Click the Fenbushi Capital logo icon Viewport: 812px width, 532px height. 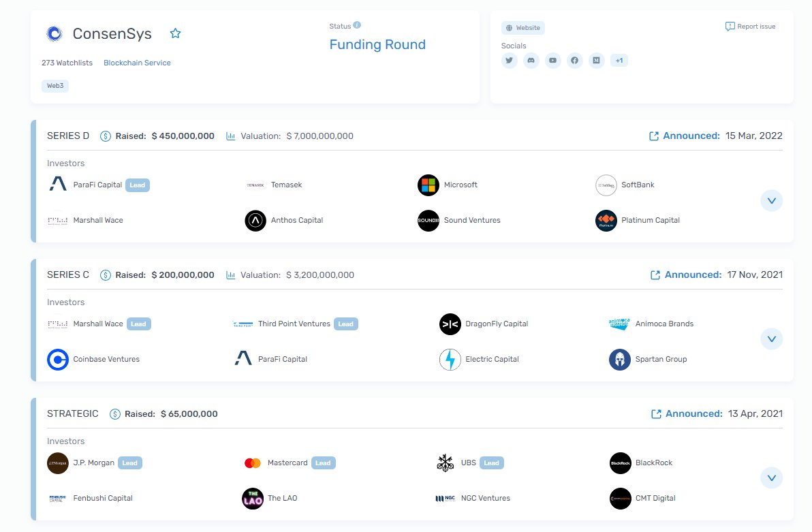57,499
